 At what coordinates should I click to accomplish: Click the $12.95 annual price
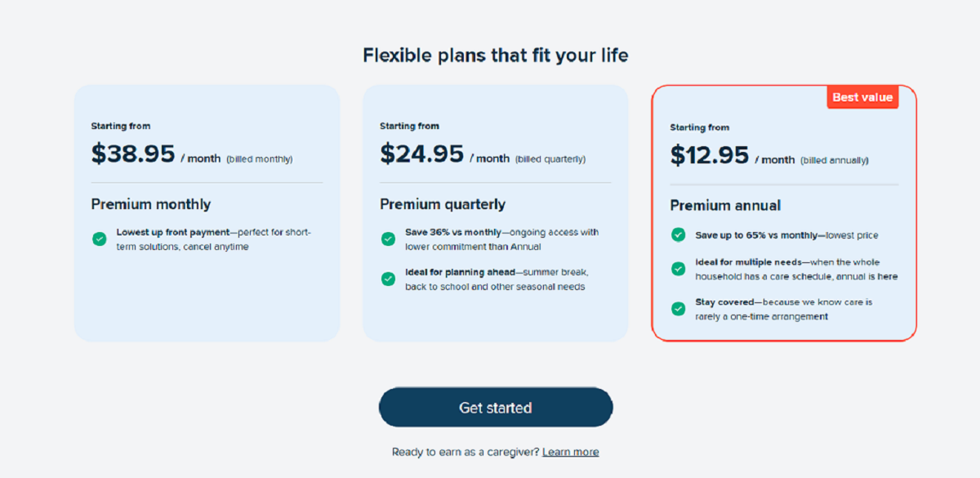click(710, 155)
